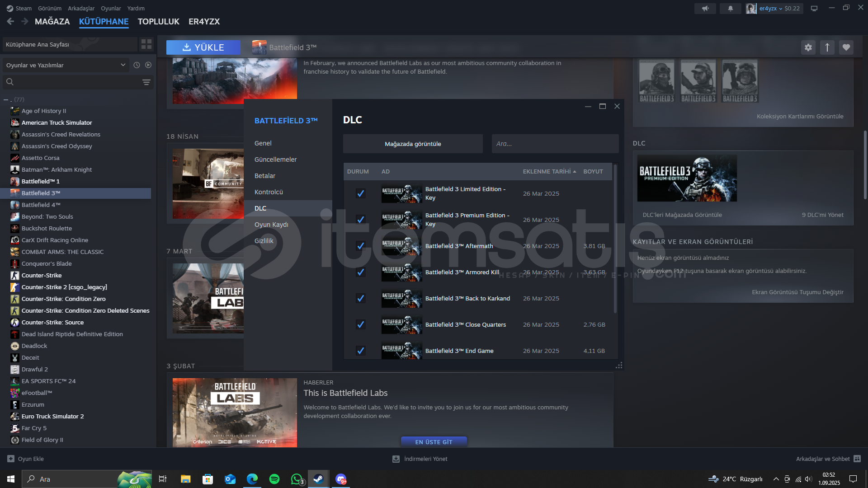Image resolution: width=868 pixels, height=488 pixels.
Task: Click the Mağazada görüntüle button
Action: 413,144
